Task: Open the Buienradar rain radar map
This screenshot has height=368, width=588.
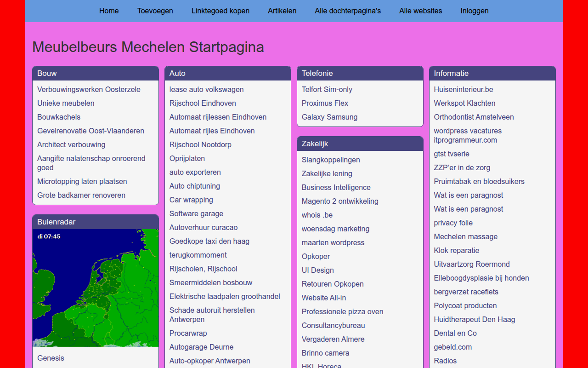Action: (x=96, y=288)
